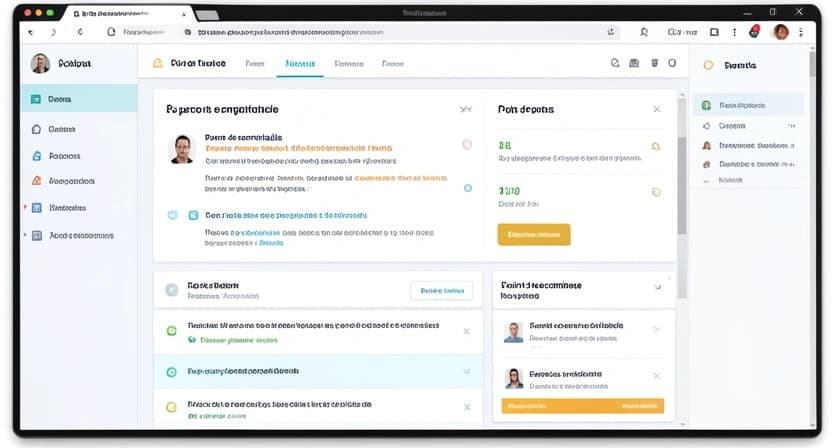Collapse the lower-right people card with its chevron
The height and width of the screenshot is (448, 832).
tap(657, 287)
